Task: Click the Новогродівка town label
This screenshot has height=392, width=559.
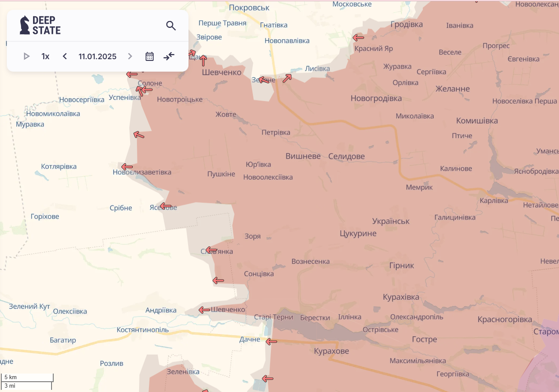Action: (376, 98)
